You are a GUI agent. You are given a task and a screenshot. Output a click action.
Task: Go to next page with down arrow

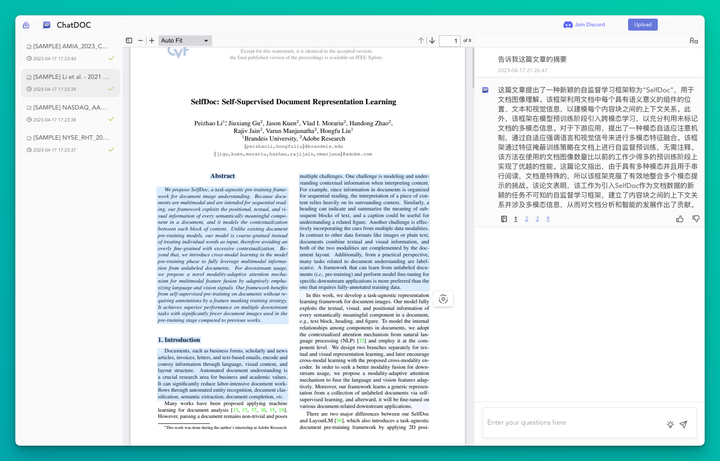(432, 40)
